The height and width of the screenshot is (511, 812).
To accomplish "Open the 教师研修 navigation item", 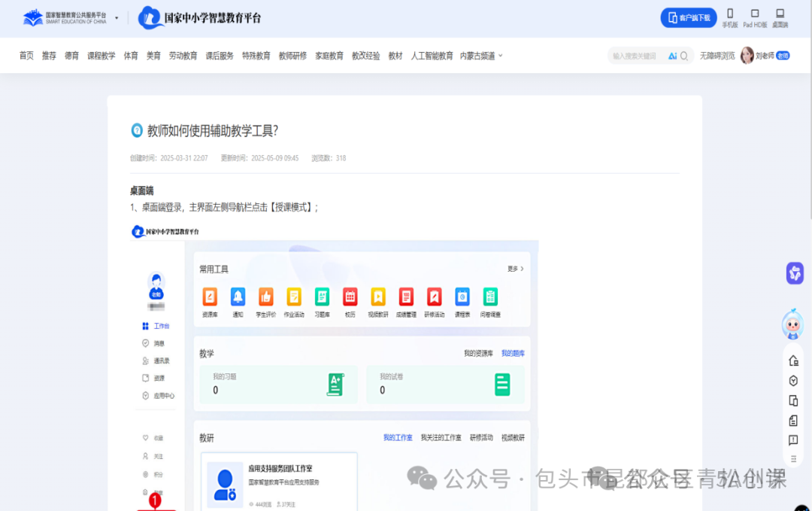I will 292,56.
